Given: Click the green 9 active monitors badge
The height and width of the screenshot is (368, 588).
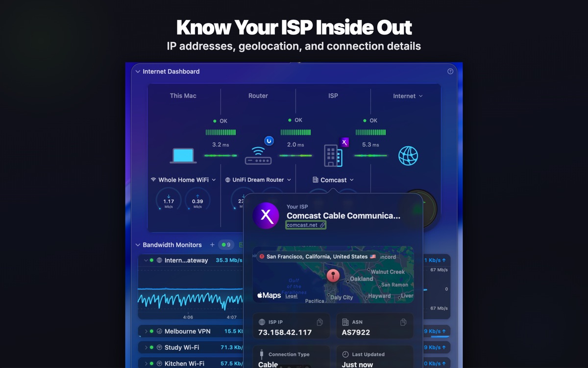Looking at the screenshot, I should point(226,244).
